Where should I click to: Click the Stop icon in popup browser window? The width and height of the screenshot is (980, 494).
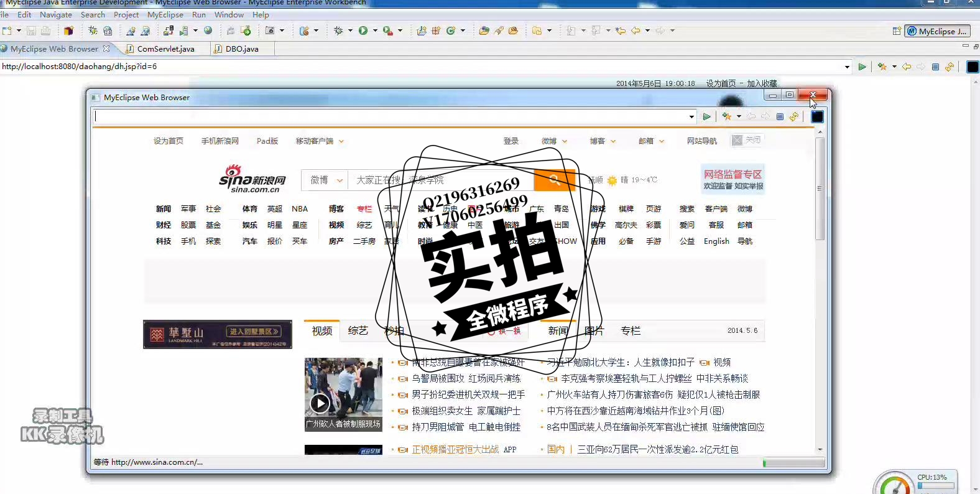[780, 116]
